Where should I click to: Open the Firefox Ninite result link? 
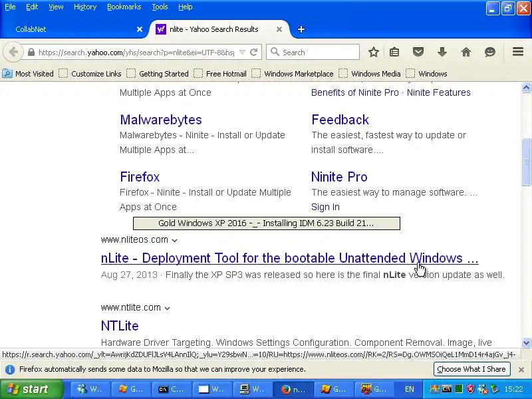click(x=140, y=177)
